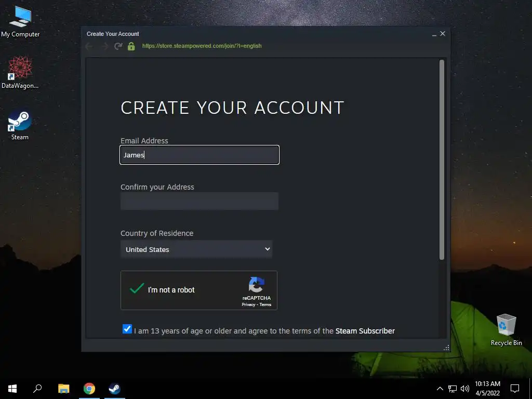
Task: Click the Create Your Account window title
Action: pos(113,34)
